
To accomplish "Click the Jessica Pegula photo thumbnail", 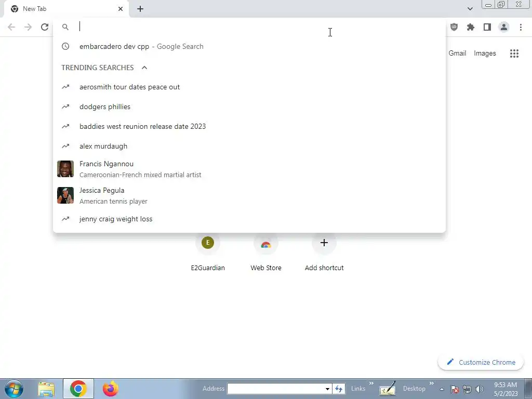I will 65,195.
